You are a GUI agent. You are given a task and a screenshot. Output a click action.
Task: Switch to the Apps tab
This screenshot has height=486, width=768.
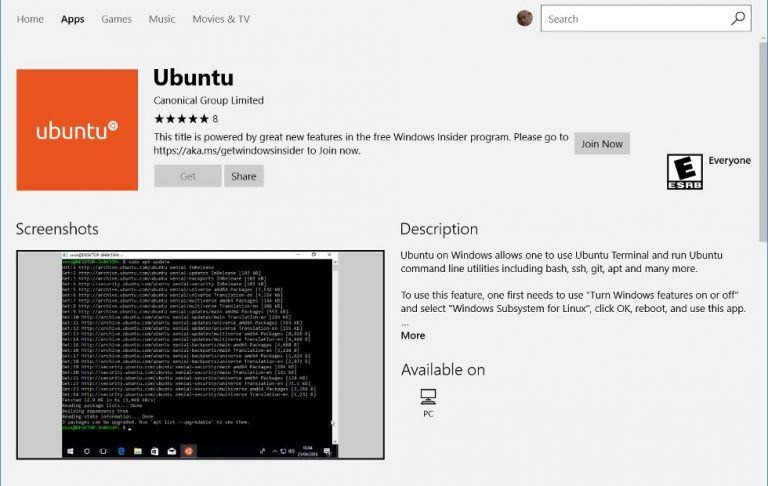tap(72, 19)
